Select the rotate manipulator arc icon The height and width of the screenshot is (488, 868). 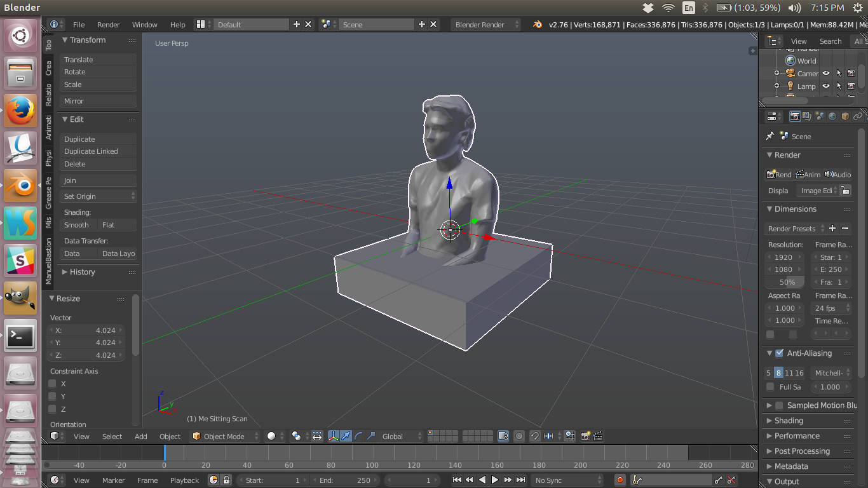[x=358, y=436]
